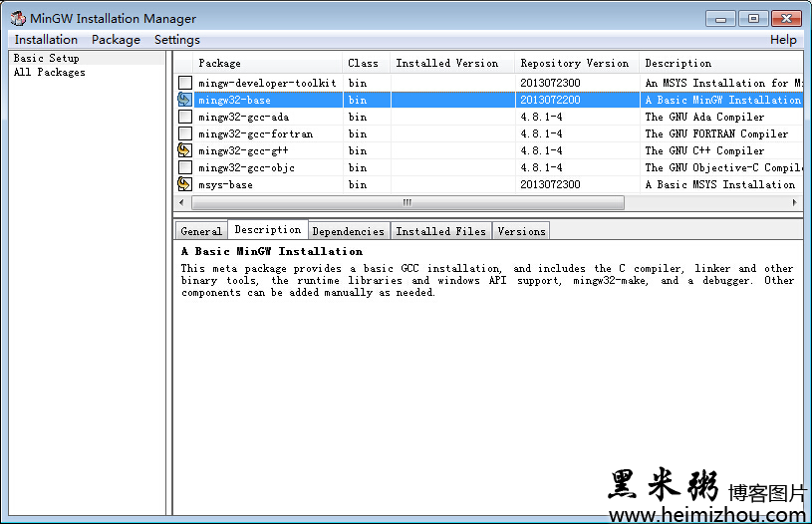Sort by Installed Version column header
This screenshot has height=524, width=812.
452,63
